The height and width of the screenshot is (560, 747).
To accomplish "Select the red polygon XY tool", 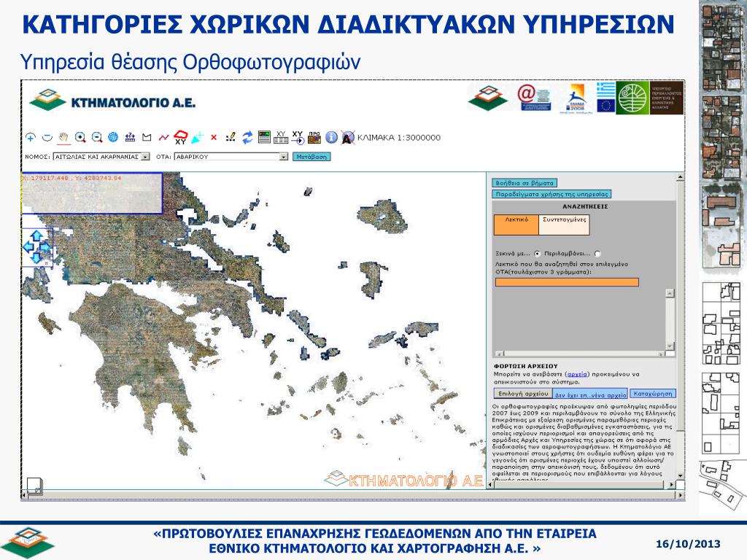I will click(x=181, y=138).
